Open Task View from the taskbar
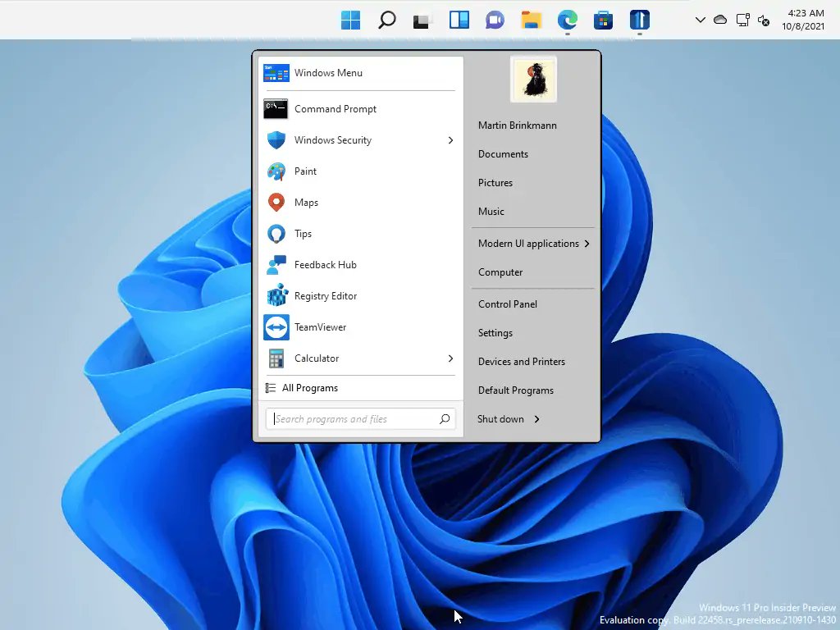The image size is (840, 630). 422,21
